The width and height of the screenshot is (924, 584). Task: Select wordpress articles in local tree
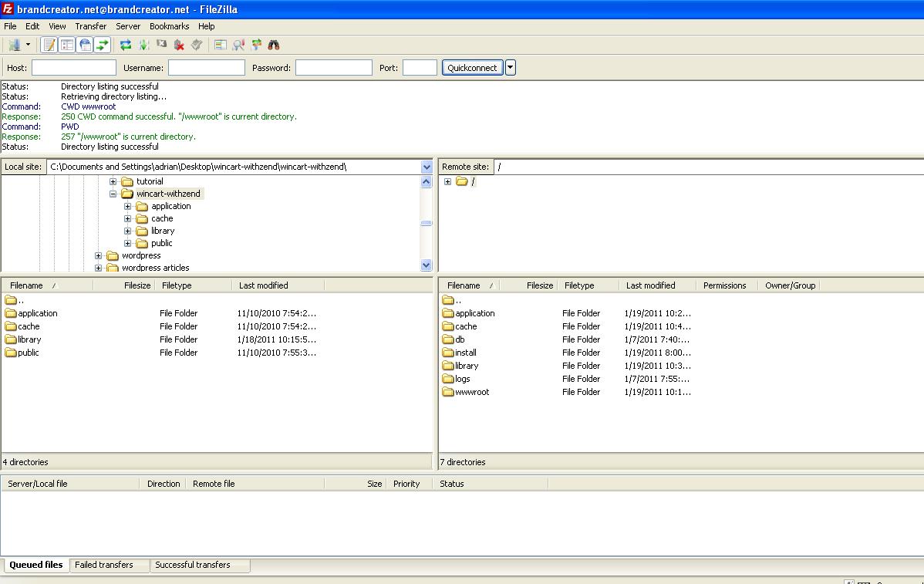point(156,268)
